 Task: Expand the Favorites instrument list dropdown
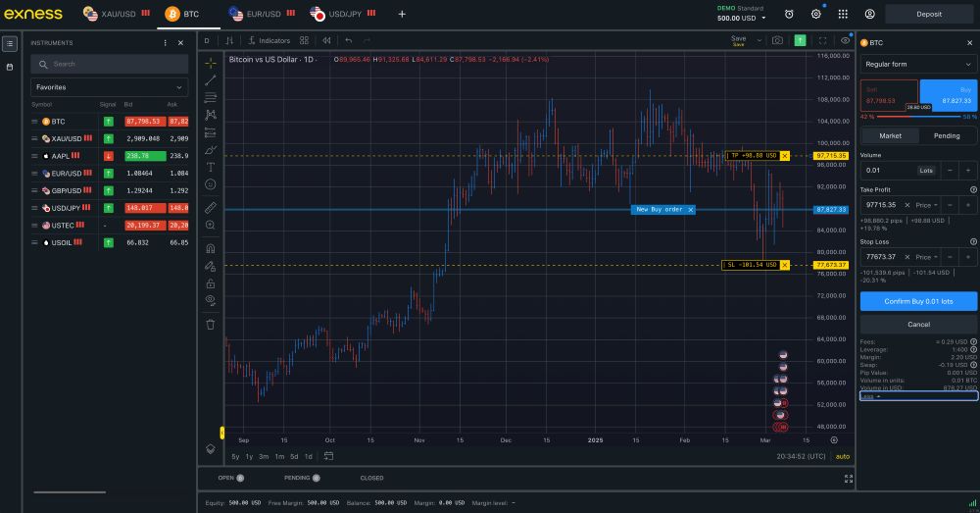(109, 87)
